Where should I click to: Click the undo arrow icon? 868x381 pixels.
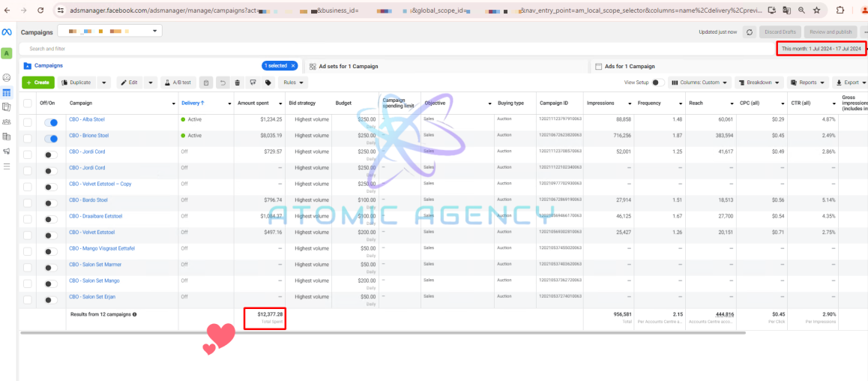[222, 82]
